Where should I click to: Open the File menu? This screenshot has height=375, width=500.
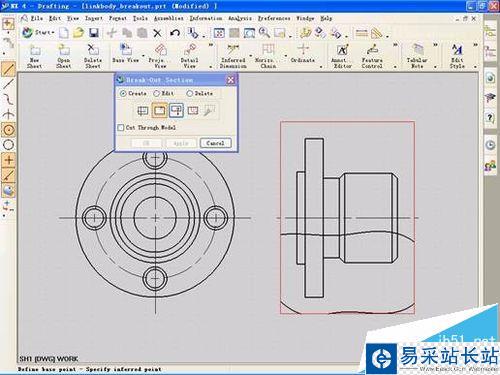click(37, 18)
